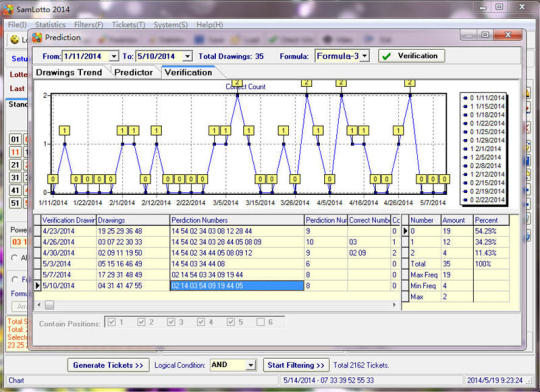Image resolution: width=540 pixels, height=392 pixels.
Task: Click the Verification Drawing column header
Action: 69,220
